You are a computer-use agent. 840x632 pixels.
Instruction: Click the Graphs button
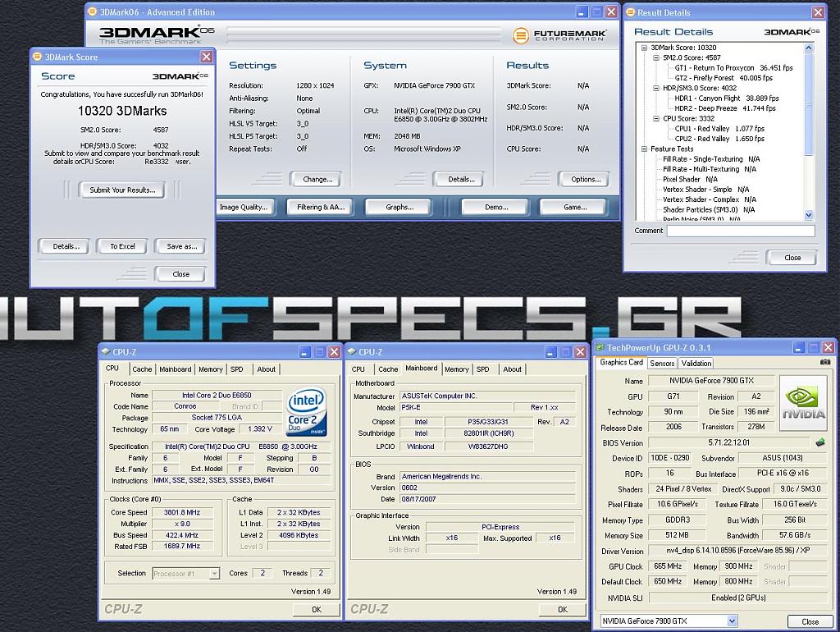(x=399, y=207)
